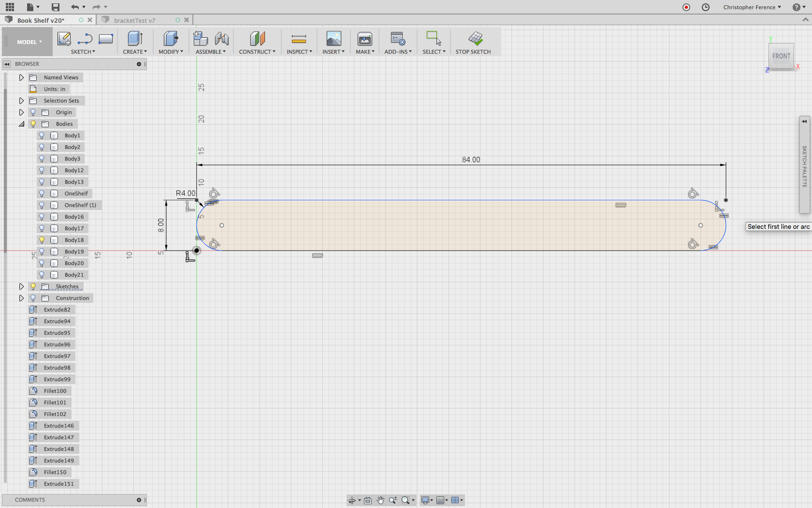
Task: Click the image icon above INSERT
Action: [x=333, y=38]
